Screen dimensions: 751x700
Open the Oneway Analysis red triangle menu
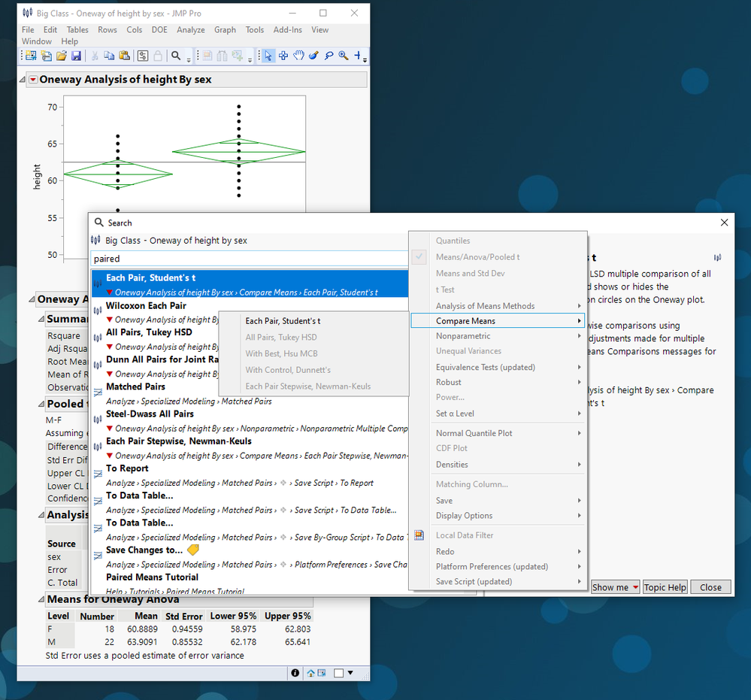coord(33,80)
